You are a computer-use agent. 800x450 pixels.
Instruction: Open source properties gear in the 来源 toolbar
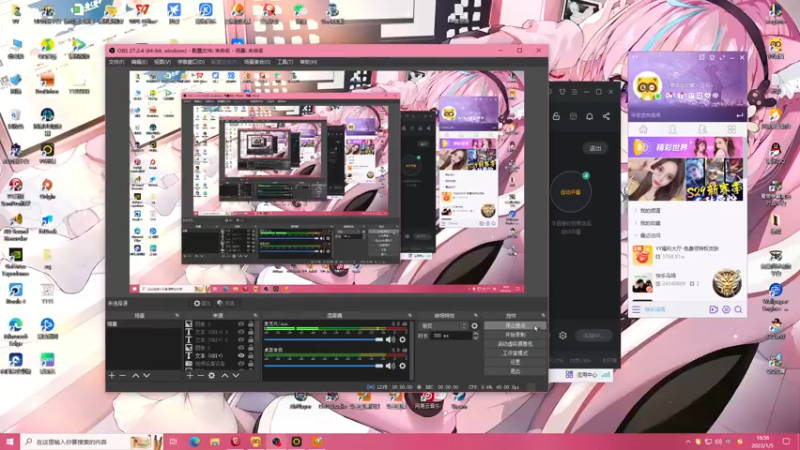[212, 376]
